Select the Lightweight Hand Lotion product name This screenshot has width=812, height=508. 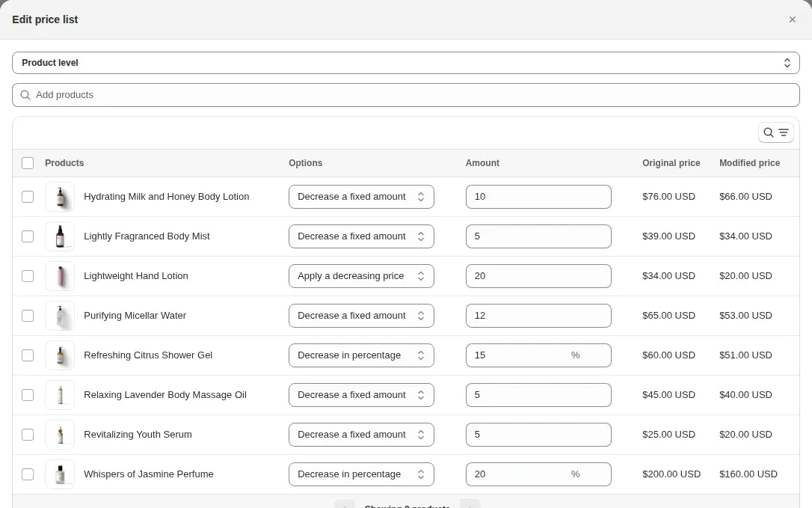coord(135,276)
